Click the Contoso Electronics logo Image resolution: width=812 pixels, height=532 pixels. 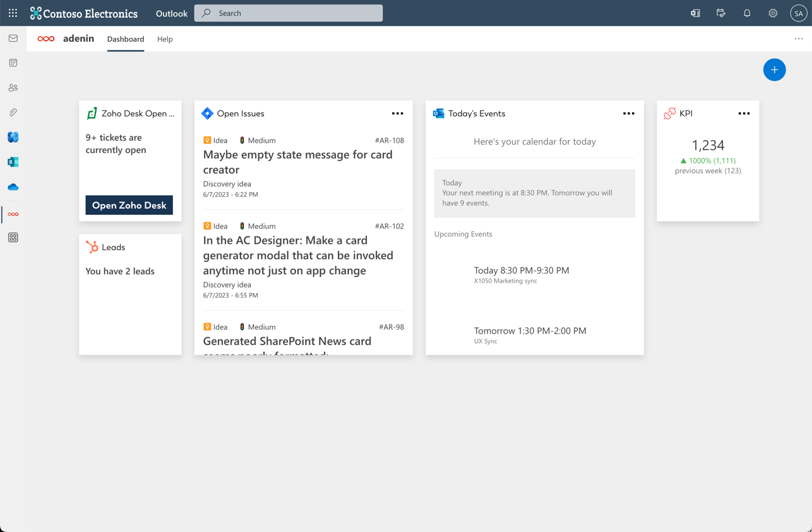84,13
